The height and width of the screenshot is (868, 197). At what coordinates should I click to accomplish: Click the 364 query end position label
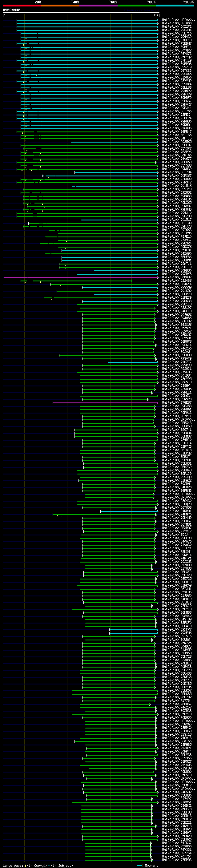pyautogui.click(x=155, y=15)
